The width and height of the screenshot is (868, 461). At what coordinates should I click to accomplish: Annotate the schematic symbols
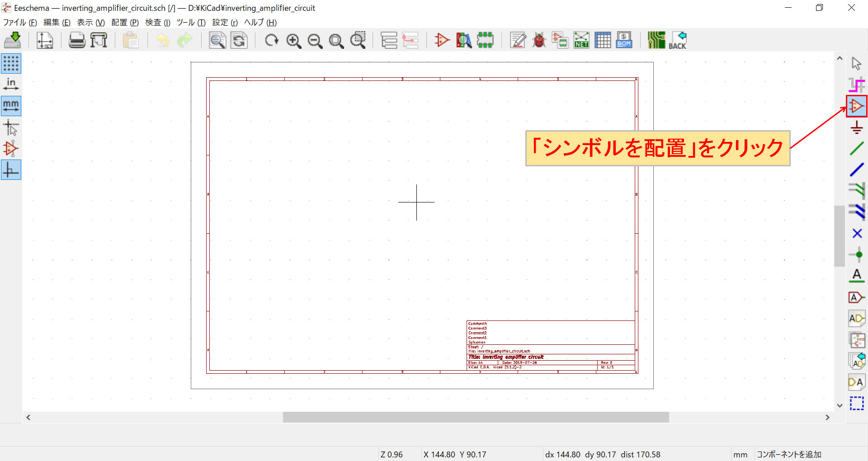pyautogui.click(x=517, y=40)
